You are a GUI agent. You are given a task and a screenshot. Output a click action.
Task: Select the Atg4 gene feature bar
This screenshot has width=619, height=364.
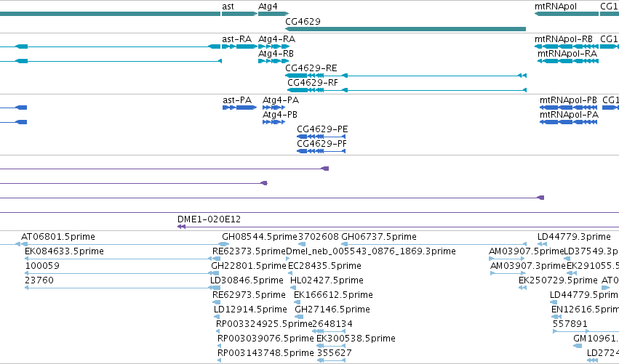click(x=273, y=14)
